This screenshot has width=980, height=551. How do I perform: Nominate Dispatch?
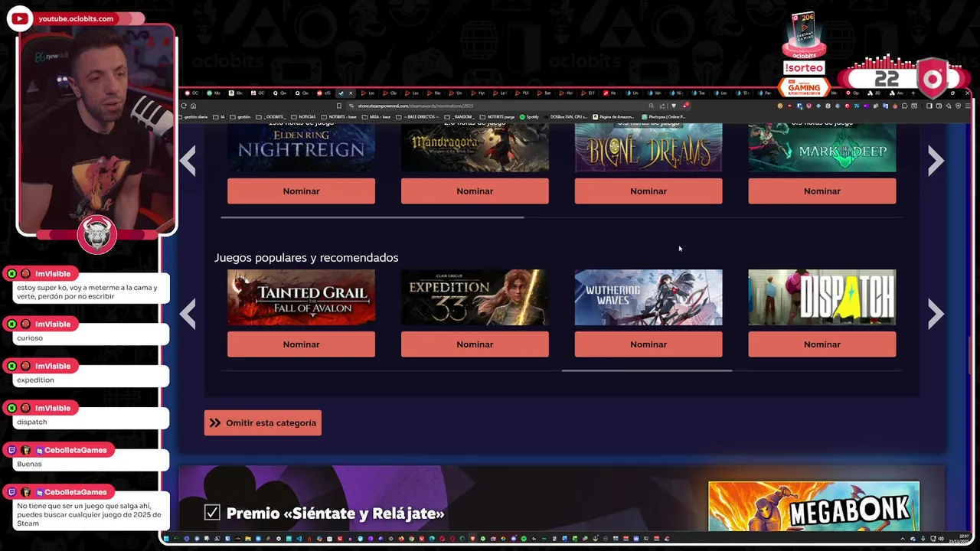(822, 344)
